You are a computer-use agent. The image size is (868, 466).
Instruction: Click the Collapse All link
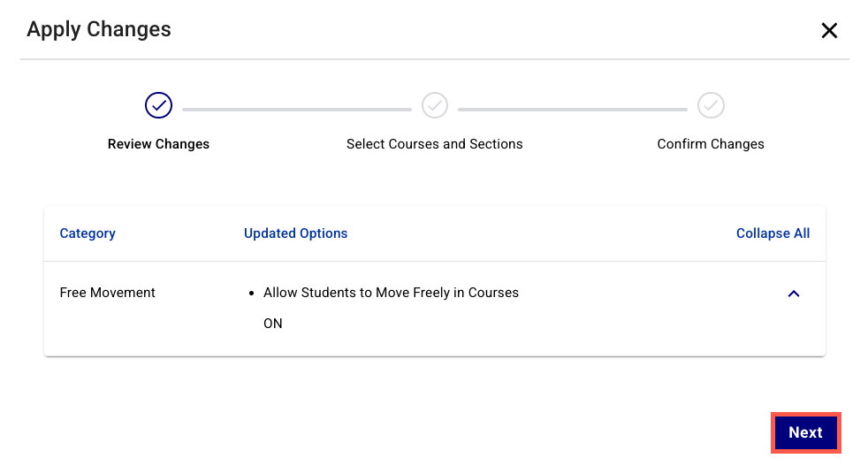coord(773,233)
